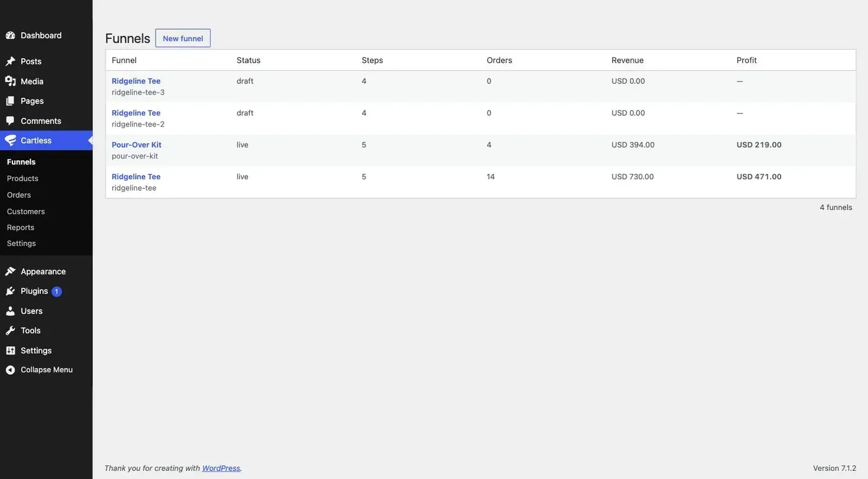Click the Status column header
868x479 pixels.
(x=249, y=60)
